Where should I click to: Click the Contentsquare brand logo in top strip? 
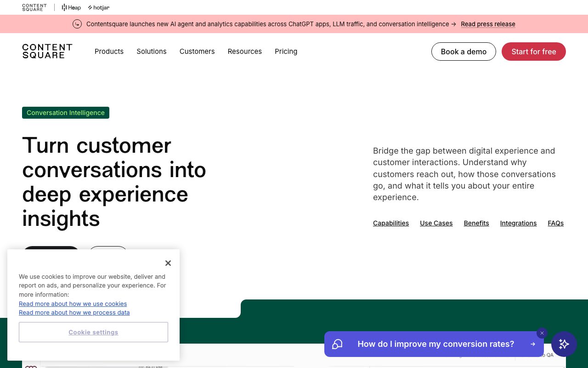[34, 7]
